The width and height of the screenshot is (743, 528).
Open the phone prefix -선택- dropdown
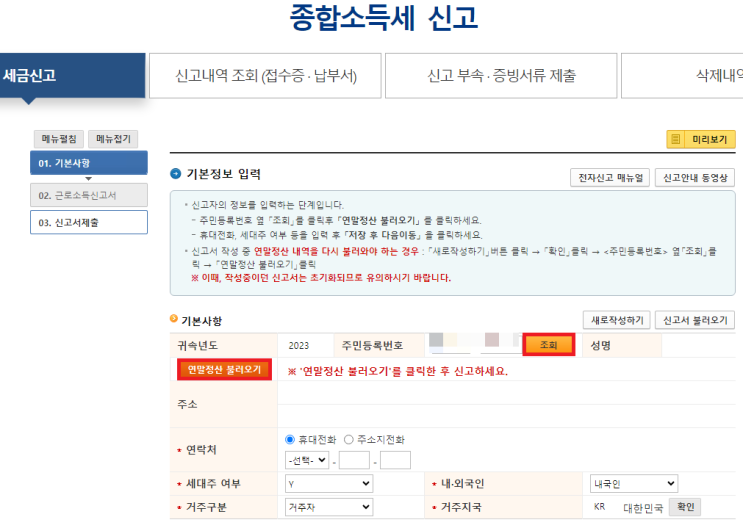pos(307,460)
